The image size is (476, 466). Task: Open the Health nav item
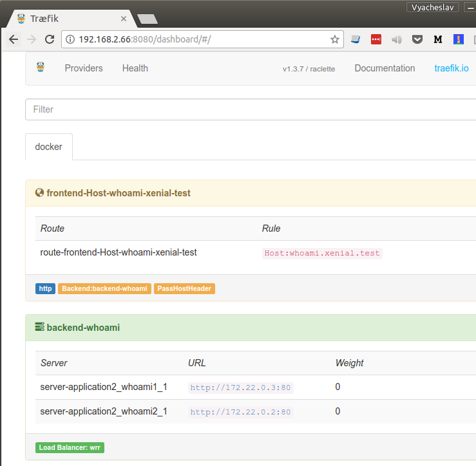click(135, 68)
